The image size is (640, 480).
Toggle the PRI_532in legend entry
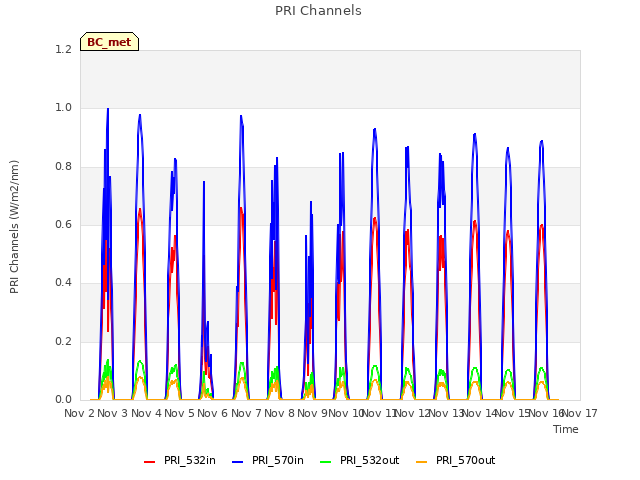(180, 461)
